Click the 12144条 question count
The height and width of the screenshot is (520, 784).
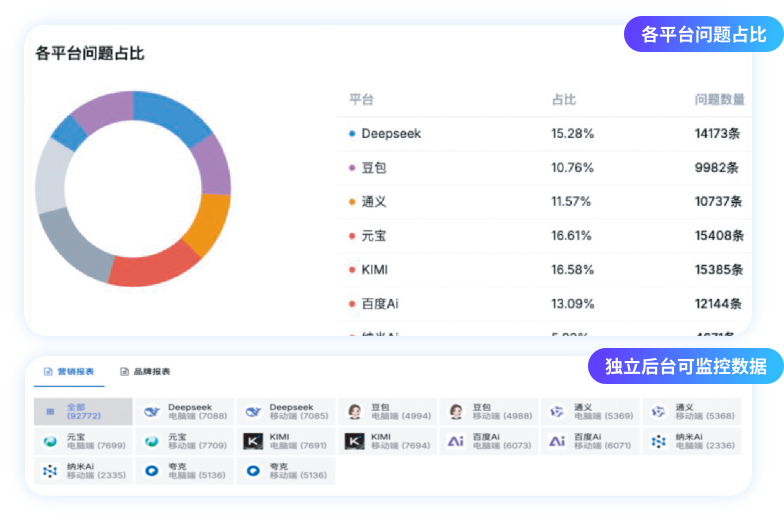pos(718,304)
